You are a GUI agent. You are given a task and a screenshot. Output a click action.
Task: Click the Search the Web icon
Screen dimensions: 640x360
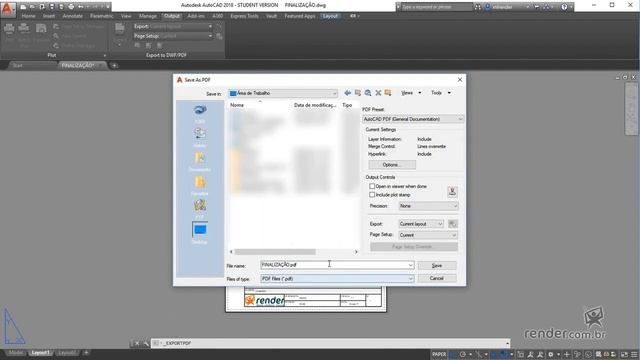click(x=368, y=93)
